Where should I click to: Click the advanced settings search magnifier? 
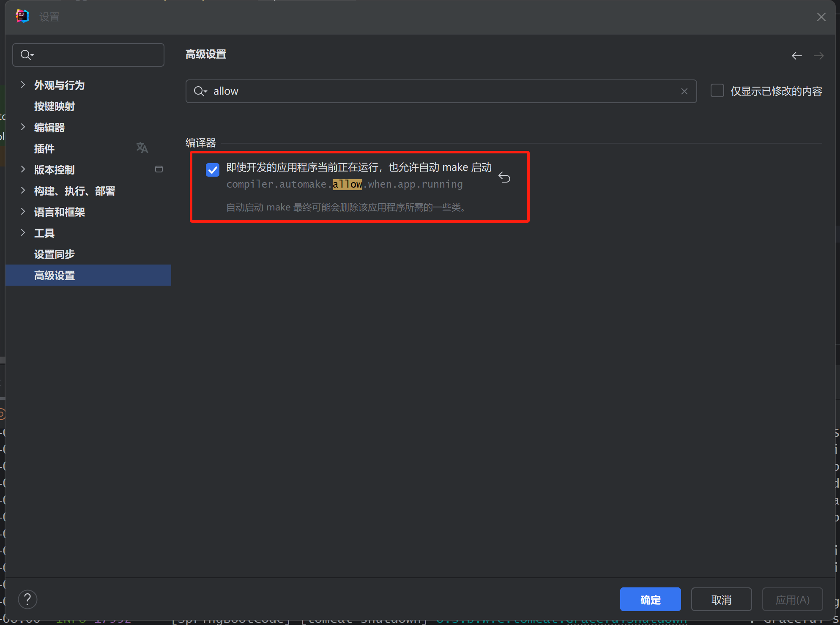(x=200, y=91)
